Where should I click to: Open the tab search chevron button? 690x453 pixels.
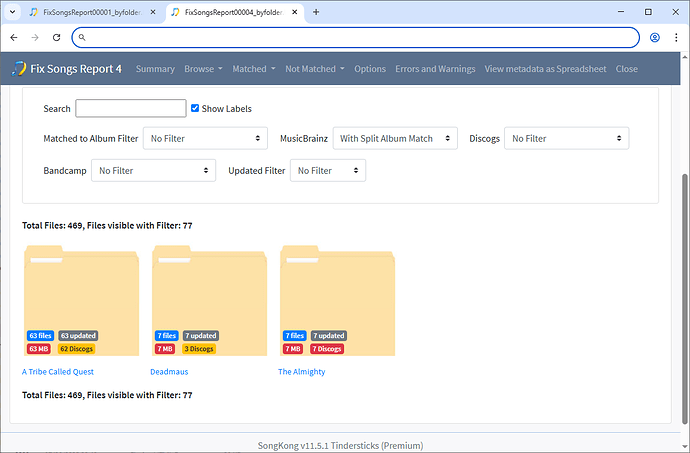[12, 12]
